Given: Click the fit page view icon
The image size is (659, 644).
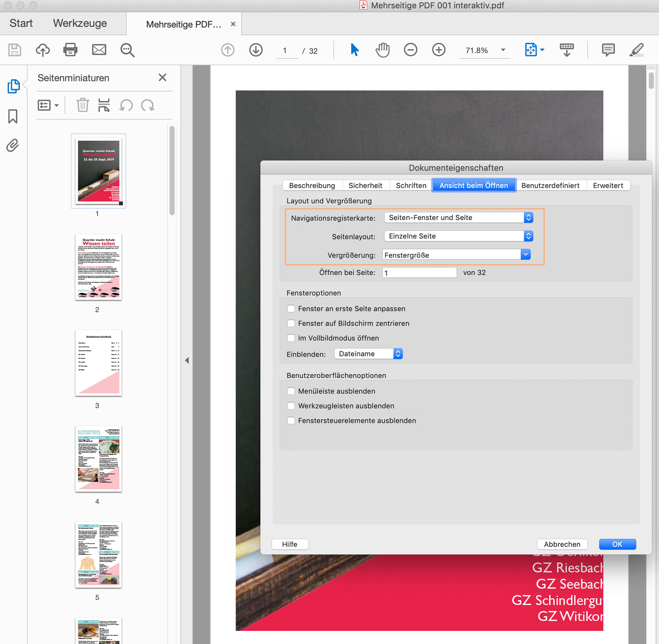Looking at the screenshot, I should pos(531,50).
